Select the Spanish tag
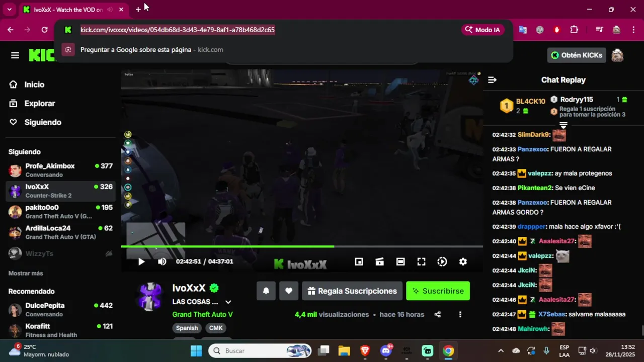This screenshot has height=362, width=644. point(187,328)
